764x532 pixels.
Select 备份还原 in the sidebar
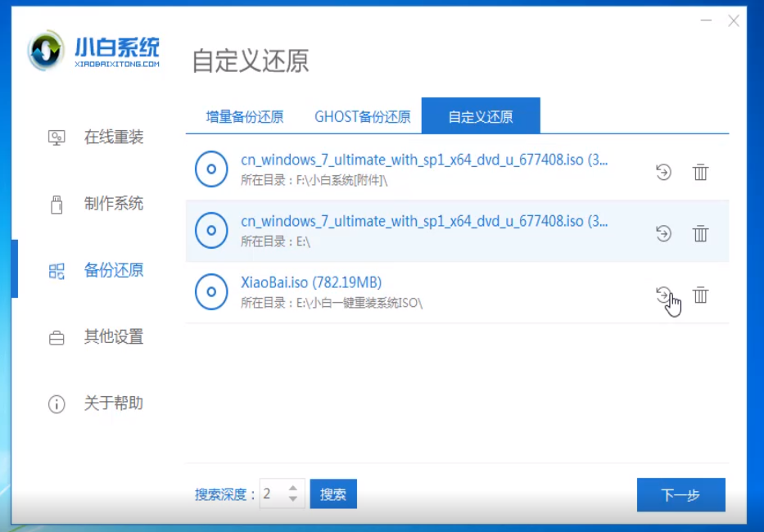tap(113, 270)
